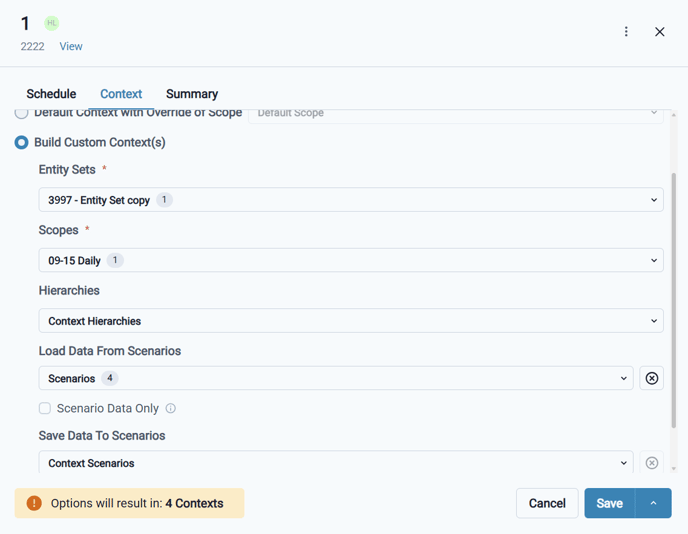Click the green HL avatar badge
Screen dimensions: 688x534
tap(52, 23)
